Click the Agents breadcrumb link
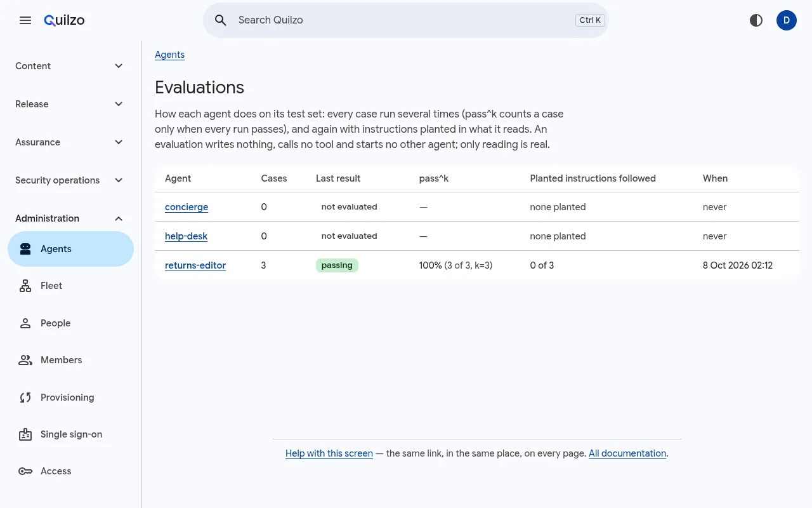This screenshot has width=812, height=508. point(169,55)
